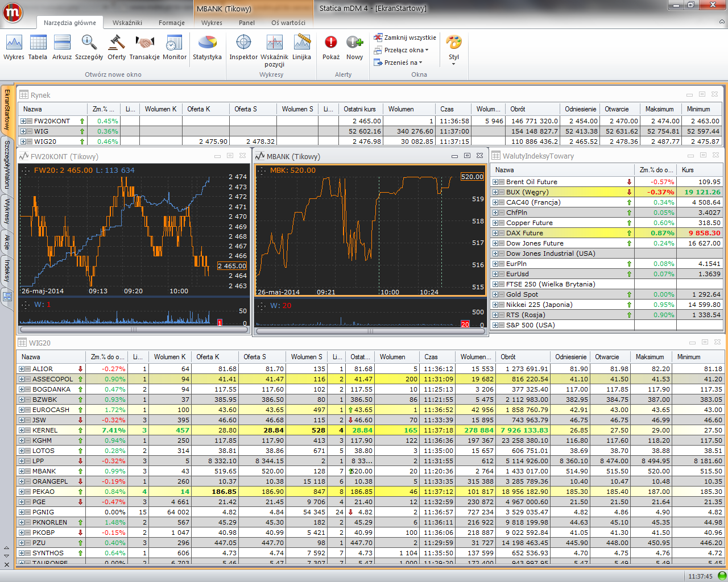Open the Transakcje window
The height and width of the screenshot is (582, 728).
point(144,47)
